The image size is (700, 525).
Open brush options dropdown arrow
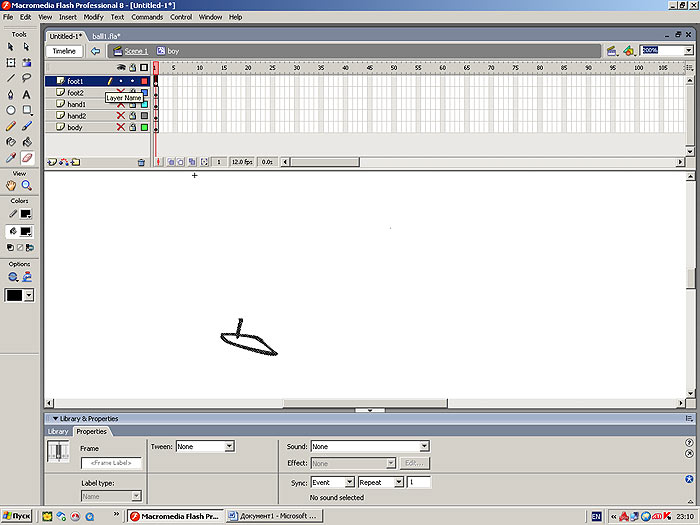[x=29, y=295]
